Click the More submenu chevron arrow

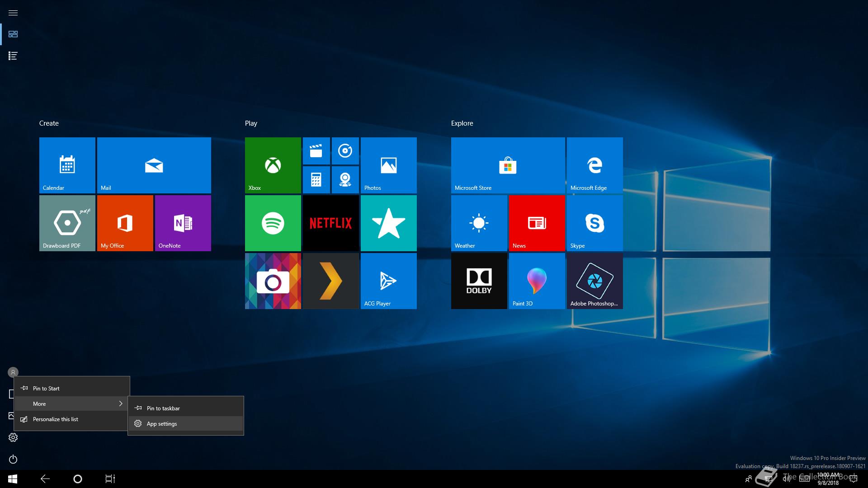pyautogui.click(x=121, y=404)
